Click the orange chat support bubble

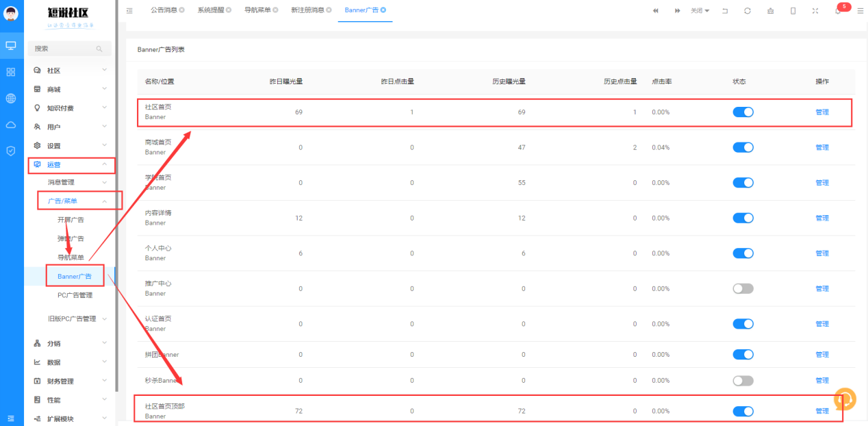pos(845,399)
